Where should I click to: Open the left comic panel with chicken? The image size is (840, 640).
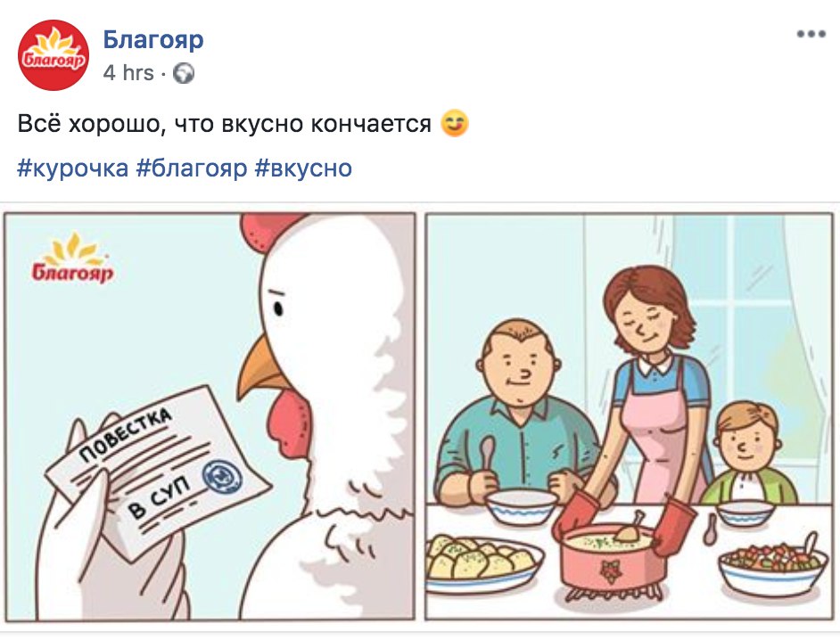coord(210,416)
